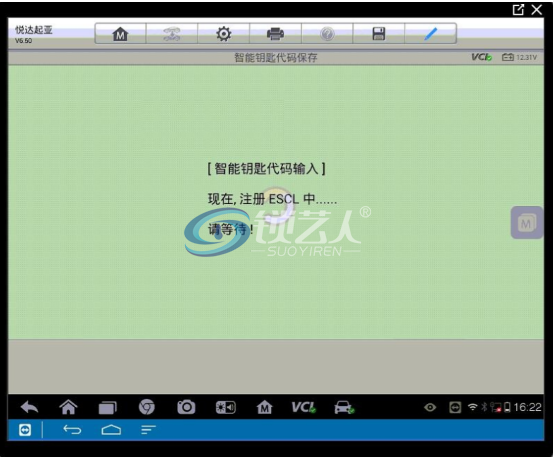Select the blue pencil edit icon
This screenshot has height=463, width=555.
click(x=430, y=34)
